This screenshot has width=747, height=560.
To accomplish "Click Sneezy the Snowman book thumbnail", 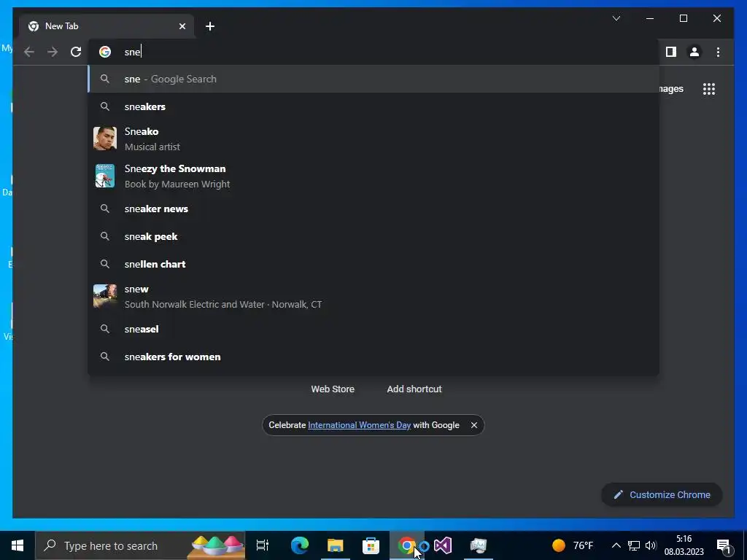I will (x=105, y=176).
